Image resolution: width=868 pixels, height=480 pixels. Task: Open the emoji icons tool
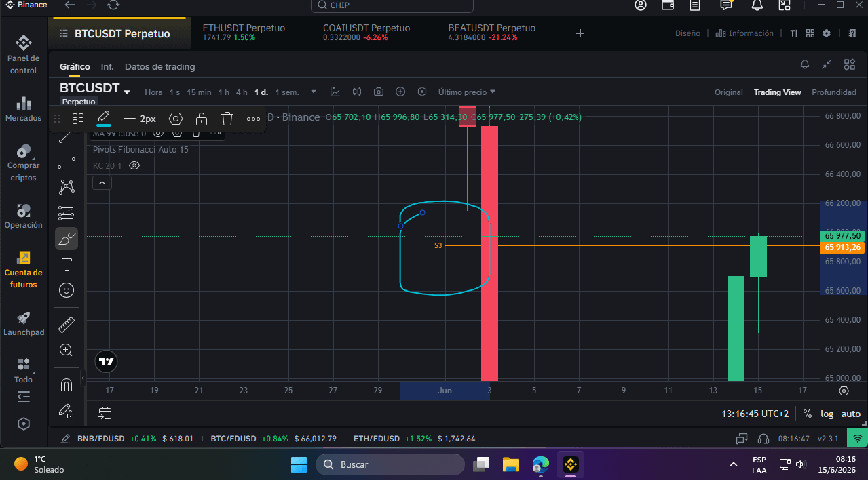tap(67, 290)
